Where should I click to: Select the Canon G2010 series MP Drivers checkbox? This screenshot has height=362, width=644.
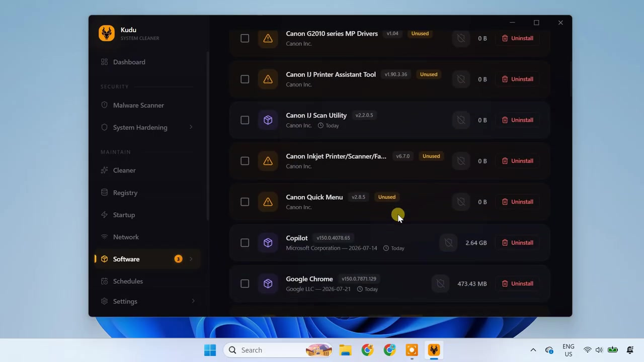245,38
